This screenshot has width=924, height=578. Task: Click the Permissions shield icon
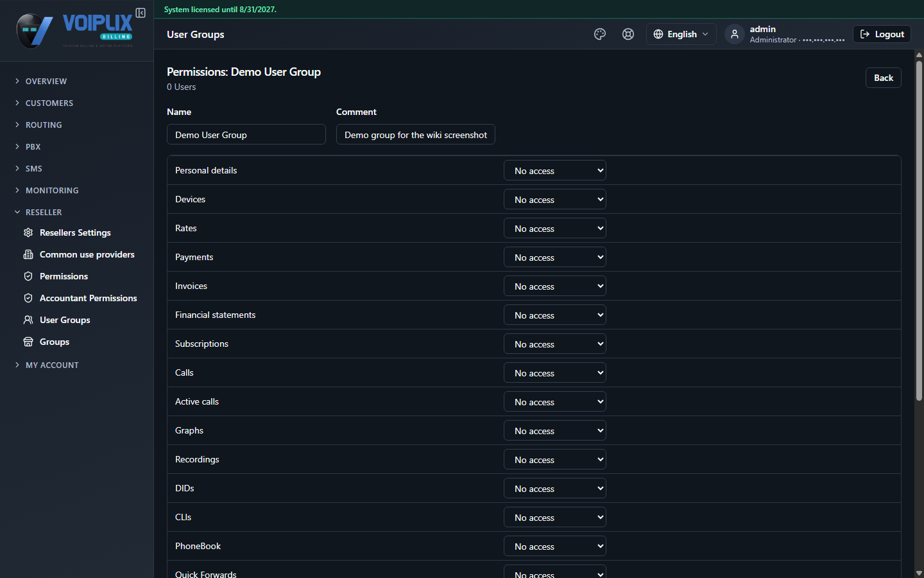(28, 276)
